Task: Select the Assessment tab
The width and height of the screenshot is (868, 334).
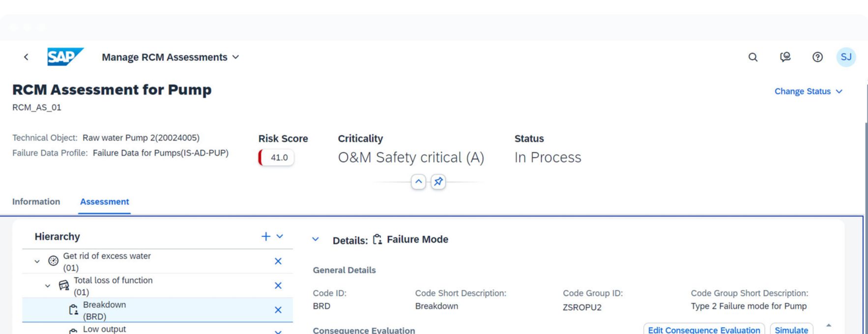Action: tap(104, 201)
